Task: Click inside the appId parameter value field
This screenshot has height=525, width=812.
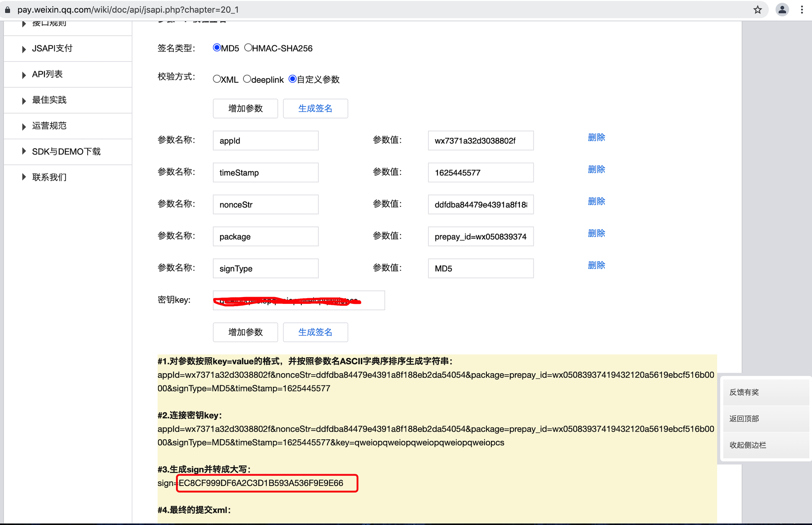Action: click(480, 140)
